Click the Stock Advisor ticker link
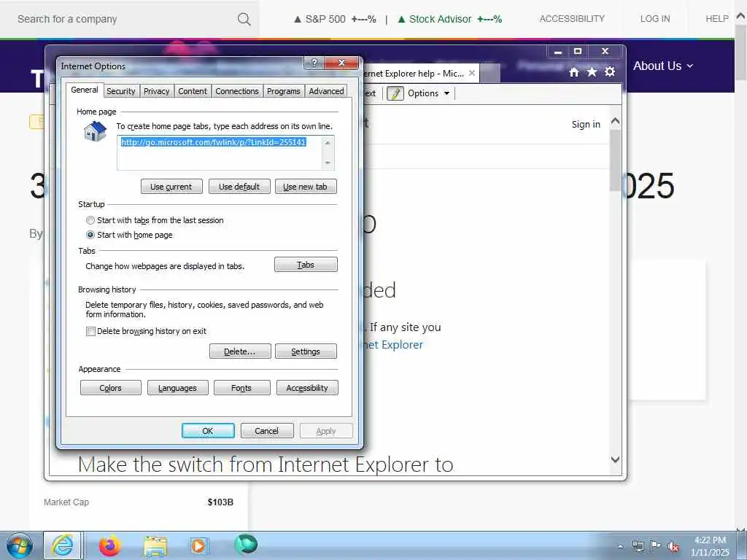The image size is (747, 560). point(449,19)
